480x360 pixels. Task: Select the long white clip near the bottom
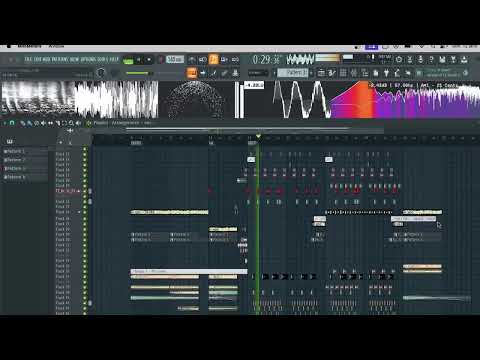(x=189, y=271)
